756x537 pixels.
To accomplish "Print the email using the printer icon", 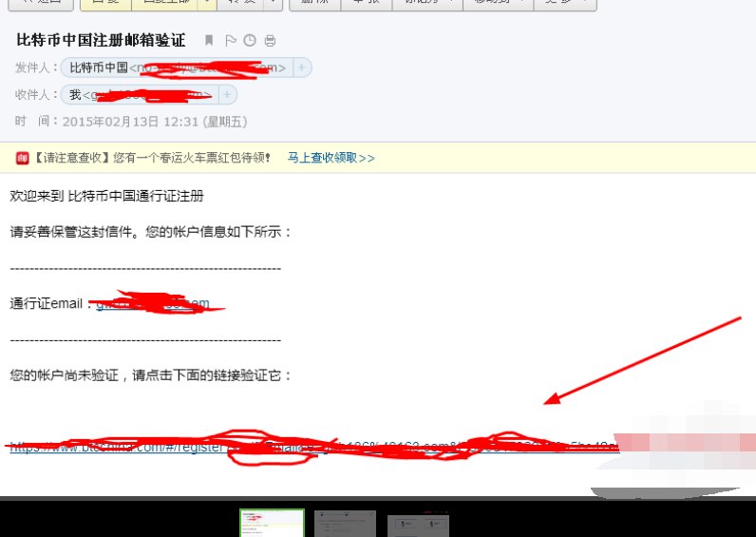I will click(270, 41).
